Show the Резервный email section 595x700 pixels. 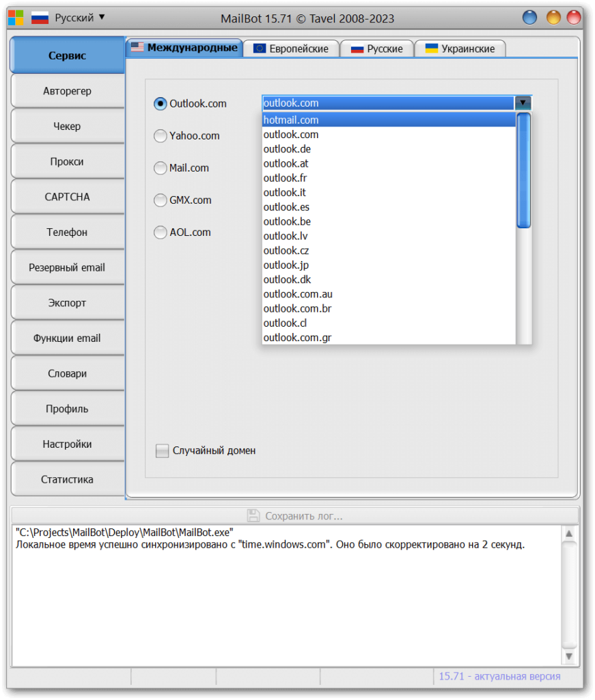[x=68, y=267]
